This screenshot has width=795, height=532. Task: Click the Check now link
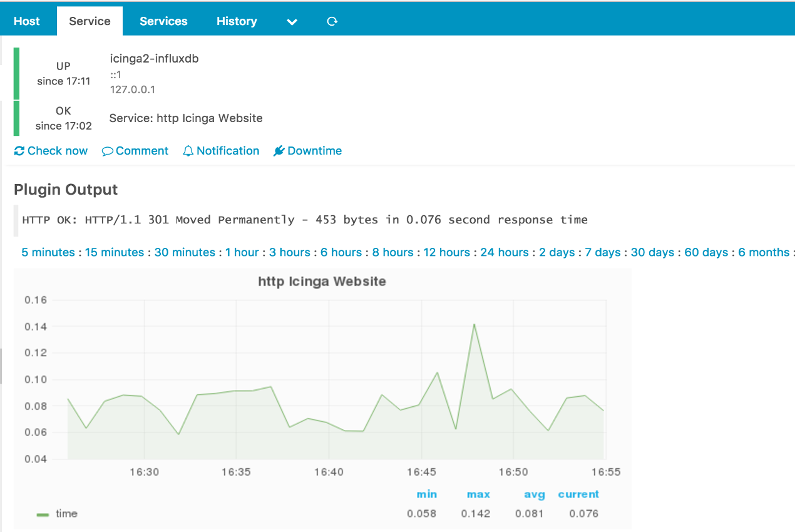[x=51, y=151]
